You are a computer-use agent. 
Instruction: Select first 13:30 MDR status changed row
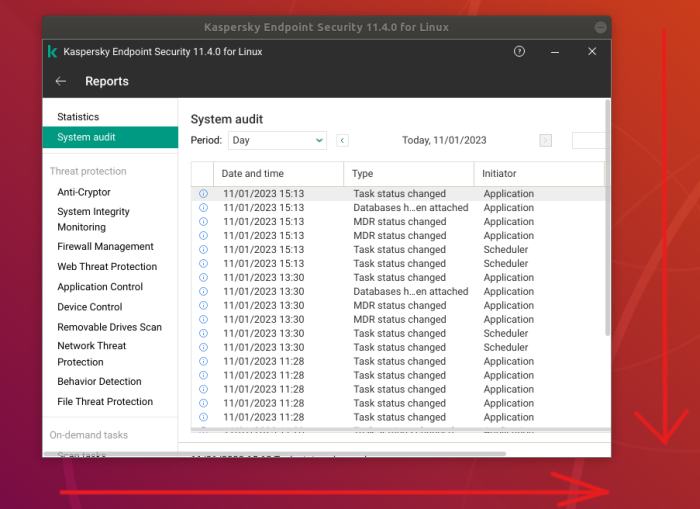(x=398, y=305)
